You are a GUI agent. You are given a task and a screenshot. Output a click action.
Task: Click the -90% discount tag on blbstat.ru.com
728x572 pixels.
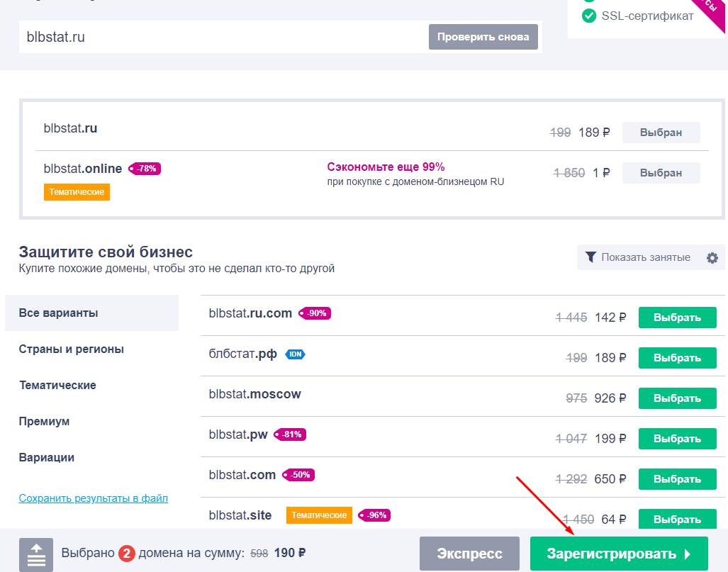coord(315,313)
